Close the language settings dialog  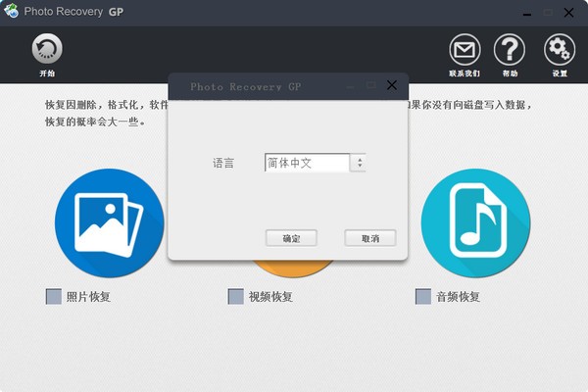(392, 85)
